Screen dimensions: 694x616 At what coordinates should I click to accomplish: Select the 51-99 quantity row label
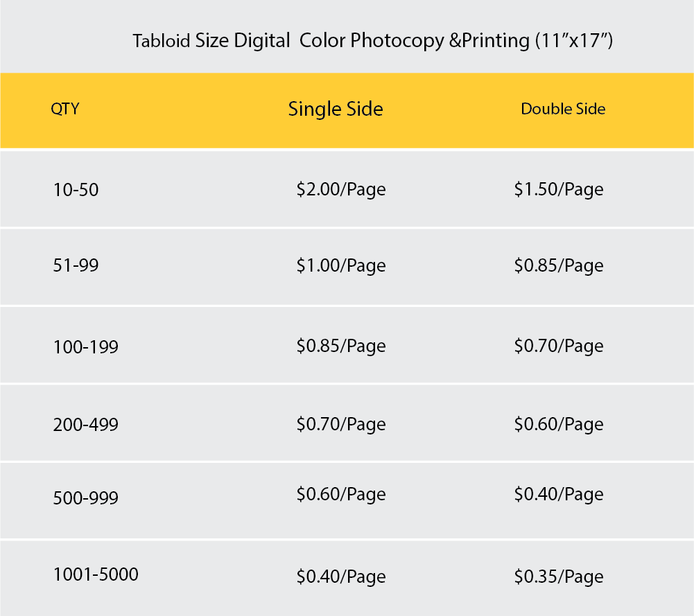(76, 265)
